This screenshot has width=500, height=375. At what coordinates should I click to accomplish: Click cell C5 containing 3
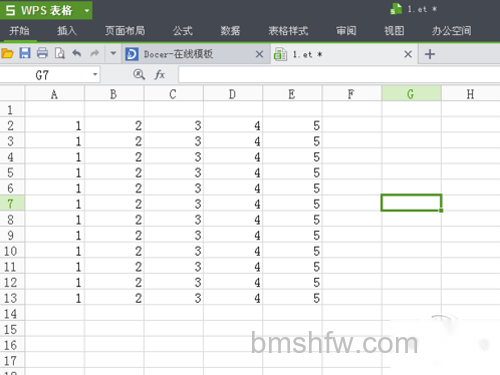(x=173, y=172)
